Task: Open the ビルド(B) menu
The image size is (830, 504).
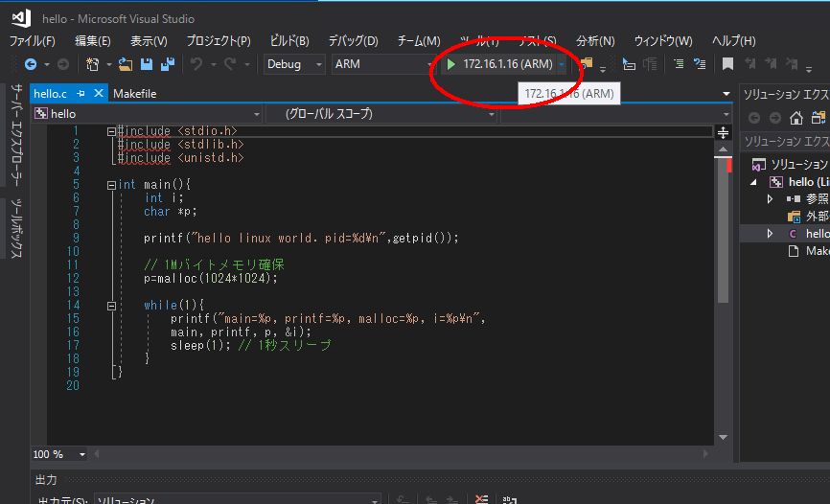Action: (289, 41)
